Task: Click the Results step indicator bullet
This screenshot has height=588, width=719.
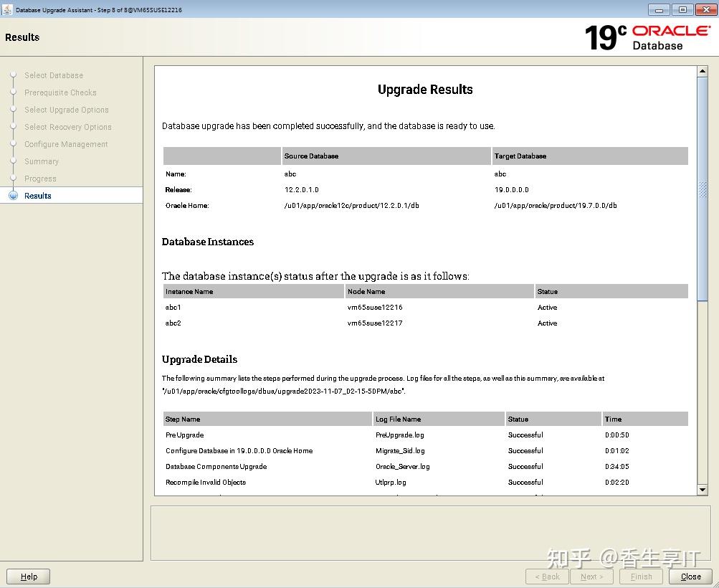Action: (14, 195)
